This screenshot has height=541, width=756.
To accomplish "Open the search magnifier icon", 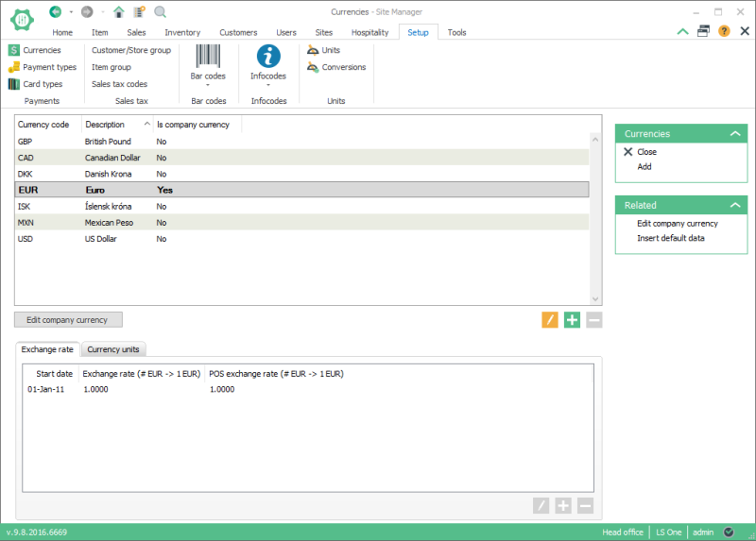I will (160, 11).
